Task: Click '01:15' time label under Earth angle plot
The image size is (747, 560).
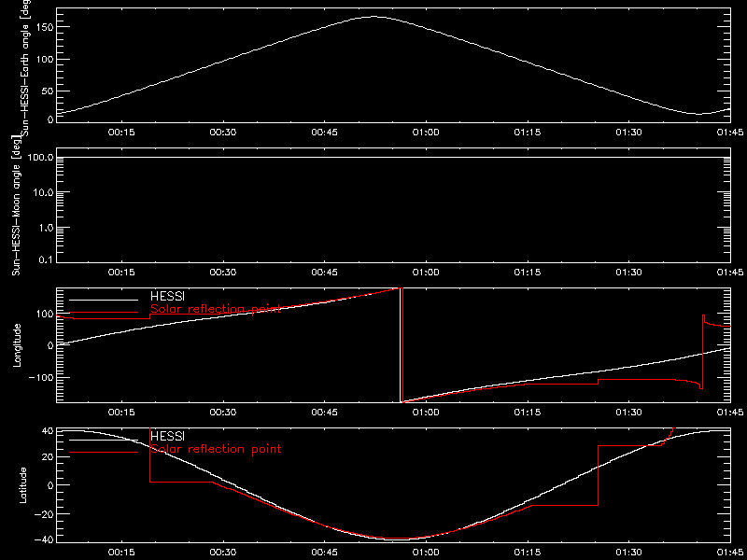Action: click(528, 133)
